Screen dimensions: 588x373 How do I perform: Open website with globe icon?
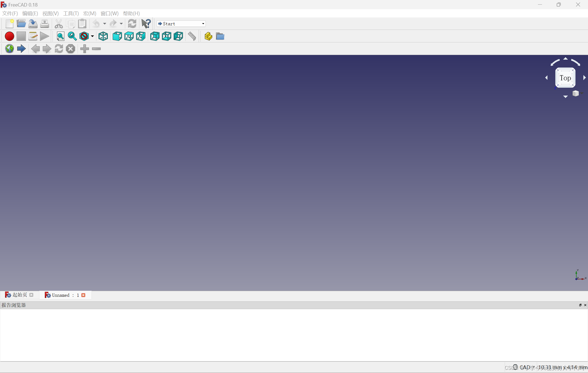(x=9, y=48)
